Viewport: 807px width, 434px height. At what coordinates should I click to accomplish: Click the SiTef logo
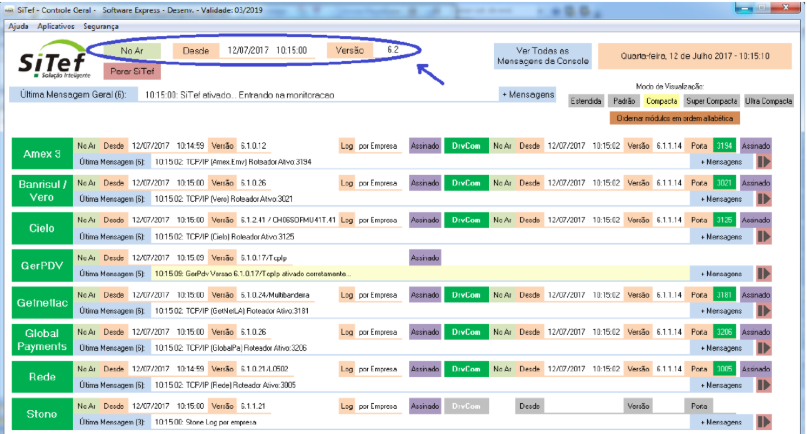(54, 61)
